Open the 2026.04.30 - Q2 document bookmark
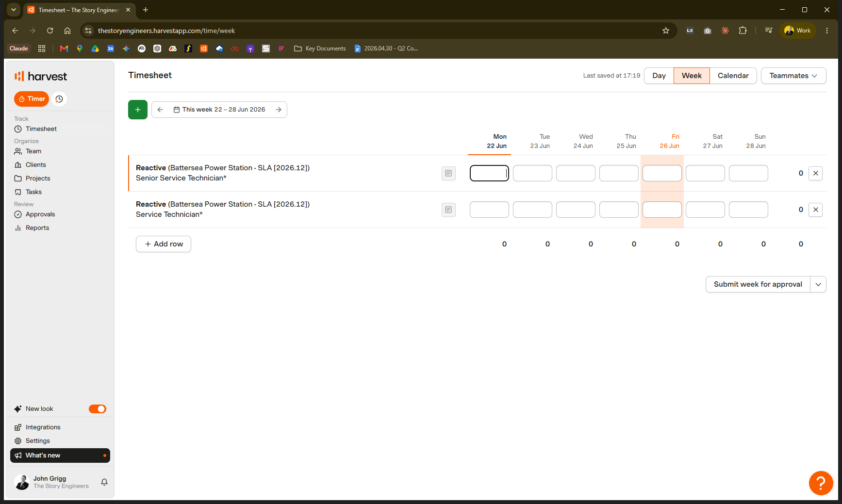This screenshot has height=504, width=842. [x=386, y=49]
